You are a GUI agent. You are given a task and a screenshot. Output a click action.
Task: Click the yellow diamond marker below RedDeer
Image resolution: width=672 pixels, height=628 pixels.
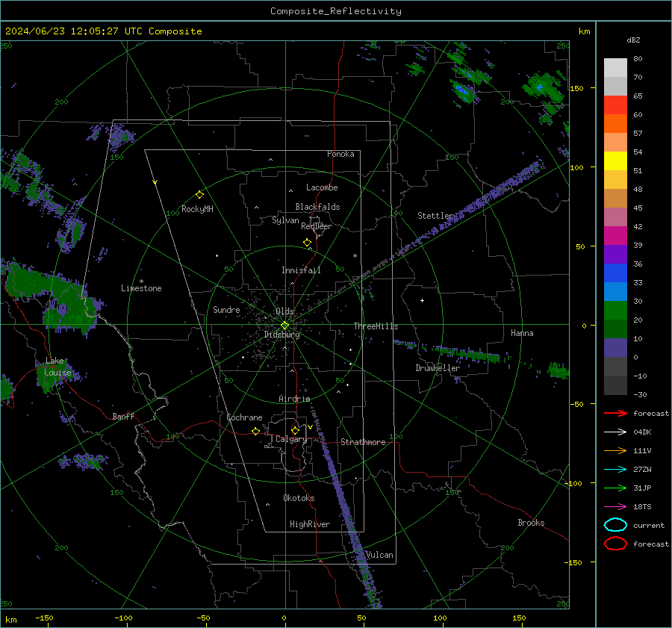click(307, 243)
